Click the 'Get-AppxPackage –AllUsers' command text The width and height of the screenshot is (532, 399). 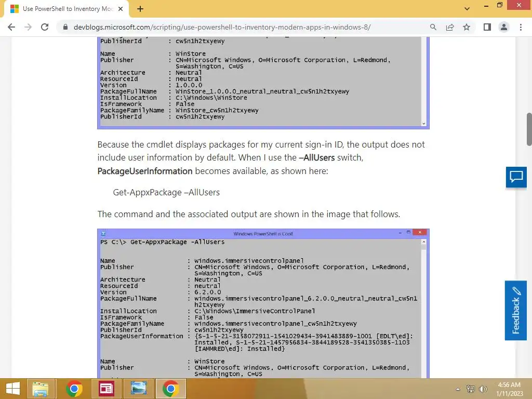tap(166, 192)
